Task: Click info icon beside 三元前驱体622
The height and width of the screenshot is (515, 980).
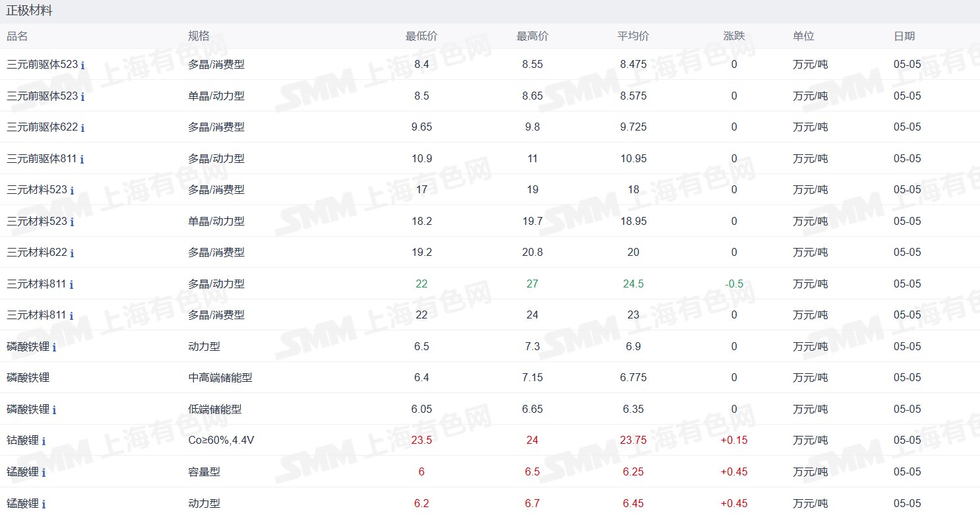Action: [x=82, y=128]
